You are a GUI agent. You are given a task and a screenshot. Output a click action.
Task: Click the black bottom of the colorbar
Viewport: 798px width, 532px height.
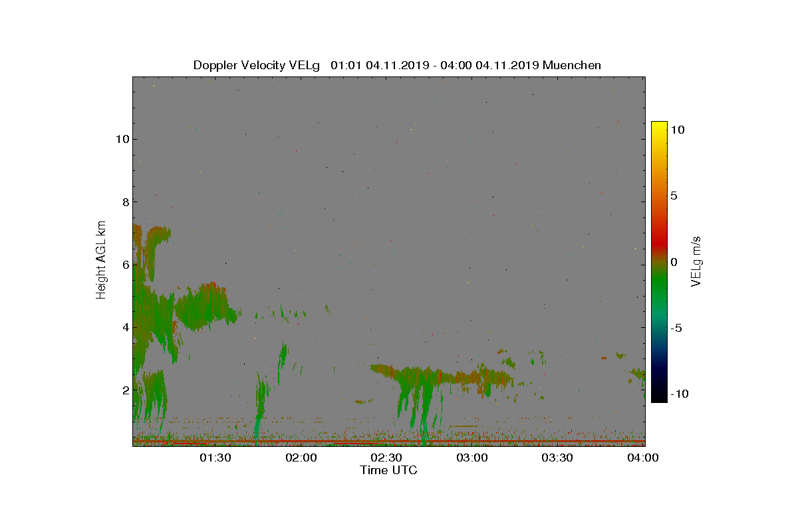(659, 396)
